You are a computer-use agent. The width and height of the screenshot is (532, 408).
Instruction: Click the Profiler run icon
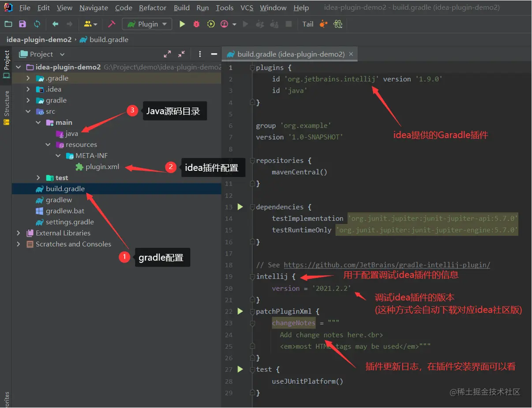click(x=225, y=24)
